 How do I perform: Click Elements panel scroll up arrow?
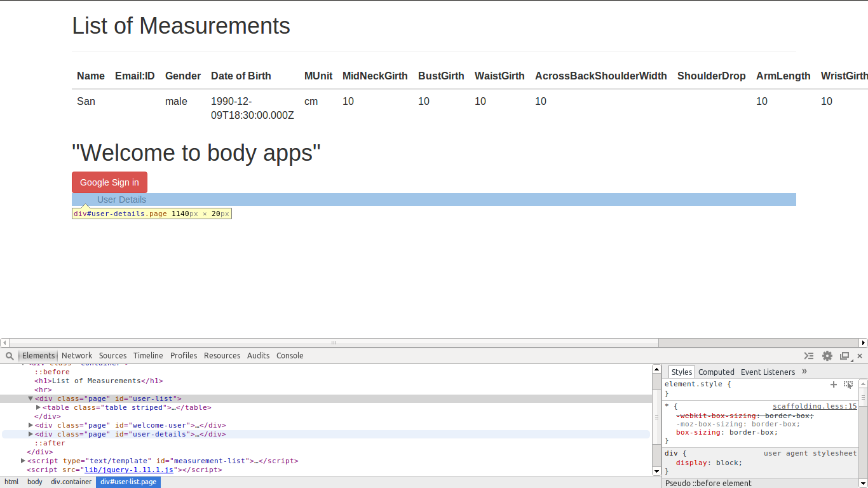click(x=657, y=369)
